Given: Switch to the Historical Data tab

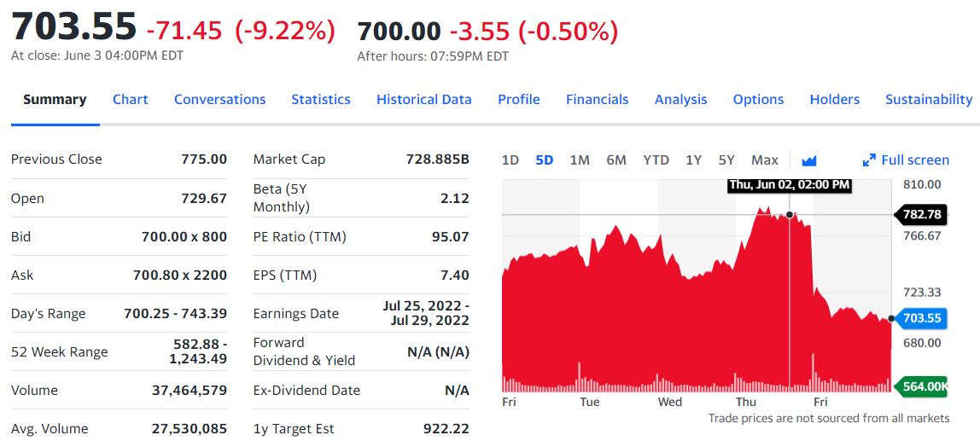Looking at the screenshot, I should 423,100.
